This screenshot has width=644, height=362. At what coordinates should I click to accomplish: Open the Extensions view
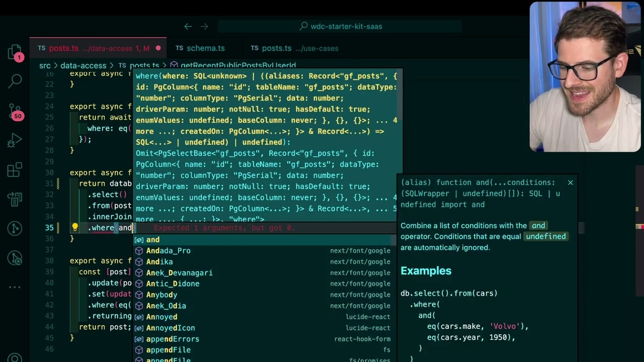pyautogui.click(x=15, y=170)
